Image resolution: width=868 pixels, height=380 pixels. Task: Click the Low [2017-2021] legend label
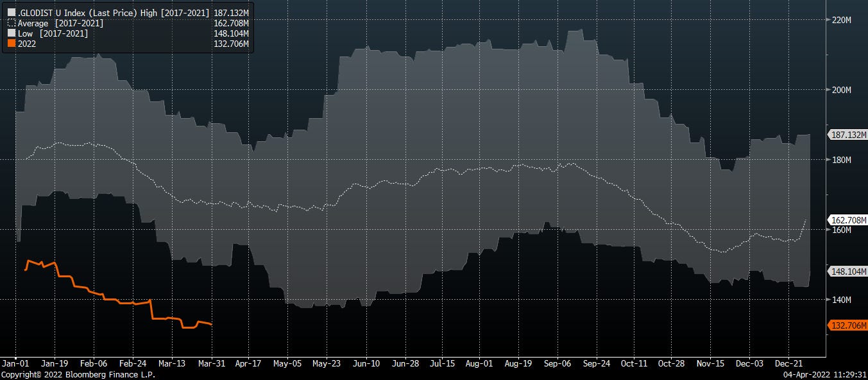[53, 33]
